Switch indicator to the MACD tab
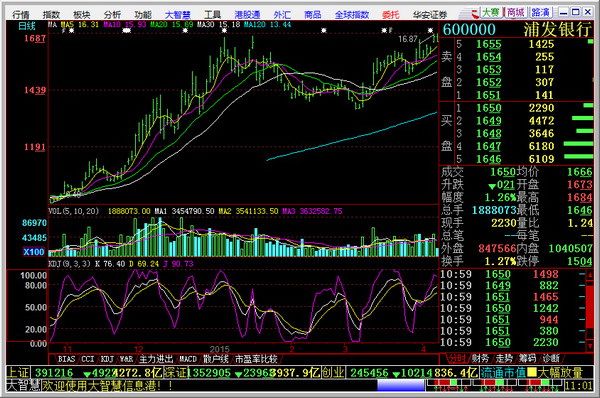Screen dimensions: 600x398 tap(188, 359)
